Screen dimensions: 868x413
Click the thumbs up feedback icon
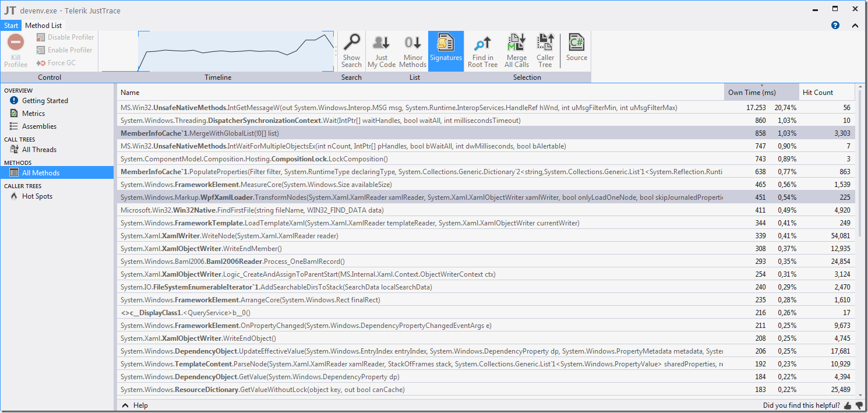pyautogui.click(x=848, y=405)
